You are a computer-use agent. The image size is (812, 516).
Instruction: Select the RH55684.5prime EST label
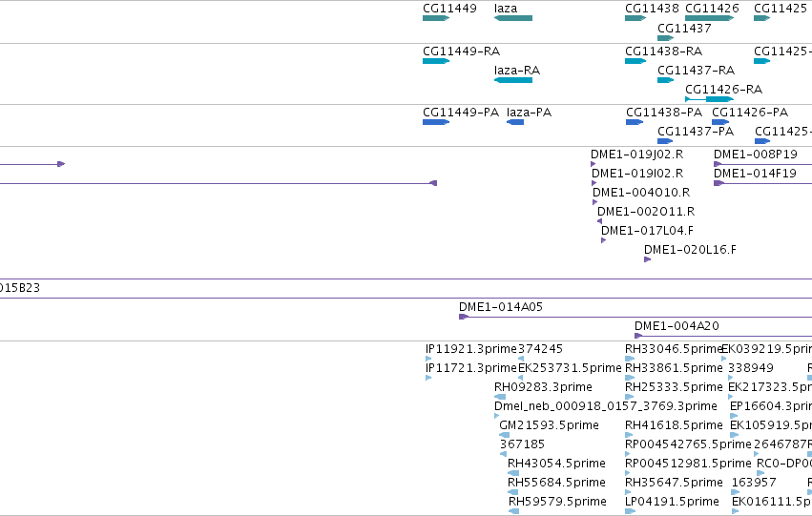pyautogui.click(x=556, y=483)
